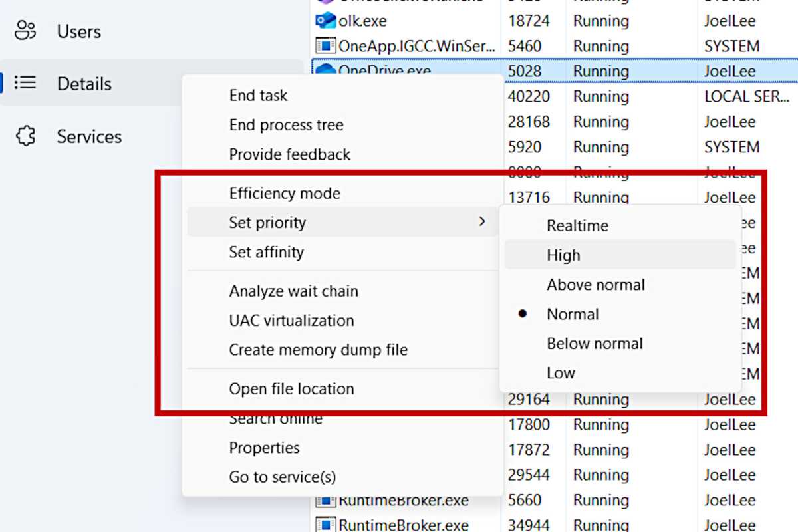
Task: Click PID 28168 cell
Action: point(529,122)
